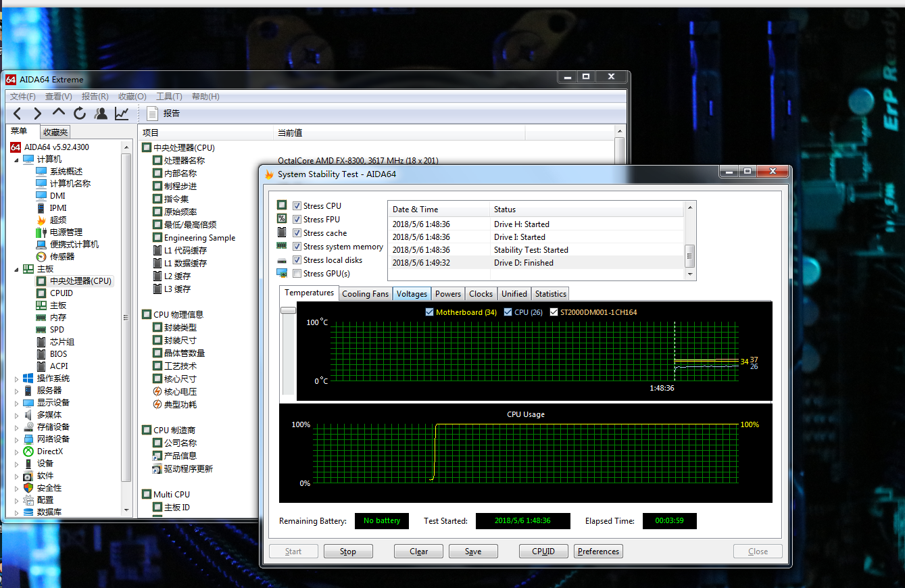Open the 工具(T) menu
905x588 pixels.
169,97
